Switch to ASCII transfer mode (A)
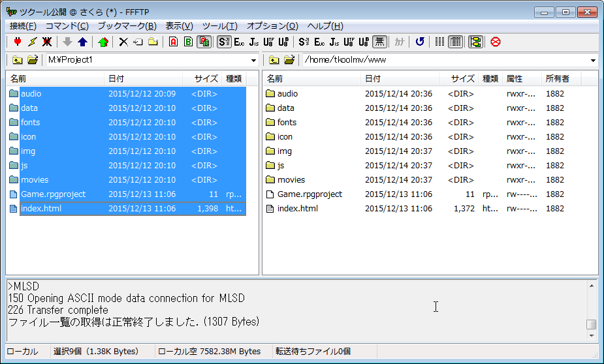 [x=173, y=42]
